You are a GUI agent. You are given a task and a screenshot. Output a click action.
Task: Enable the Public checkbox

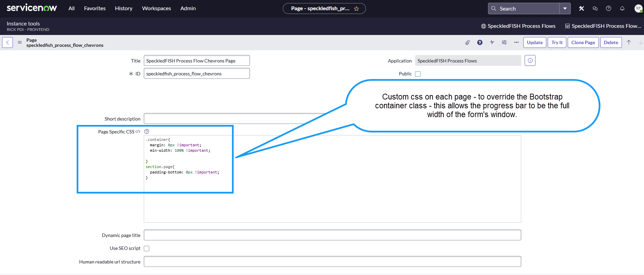pyautogui.click(x=418, y=74)
